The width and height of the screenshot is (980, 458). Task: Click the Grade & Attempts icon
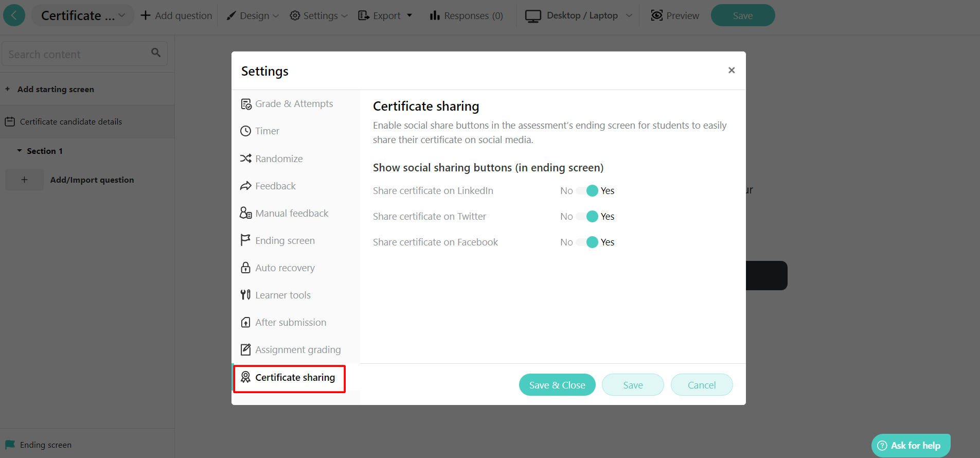pos(246,104)
